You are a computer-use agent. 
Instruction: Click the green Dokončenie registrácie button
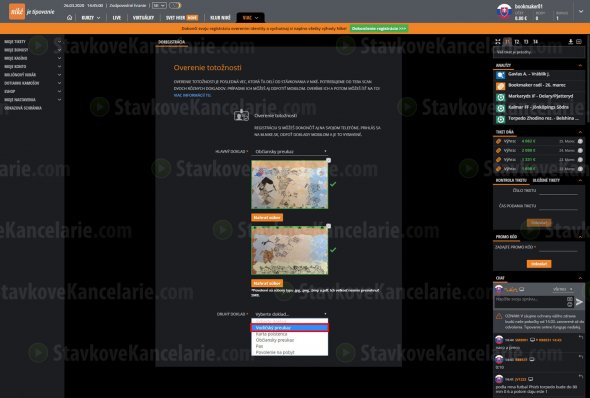point(379,29)
